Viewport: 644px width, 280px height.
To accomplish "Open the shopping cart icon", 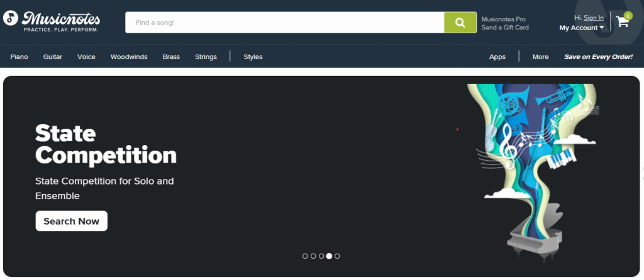I will pos(623,21).
